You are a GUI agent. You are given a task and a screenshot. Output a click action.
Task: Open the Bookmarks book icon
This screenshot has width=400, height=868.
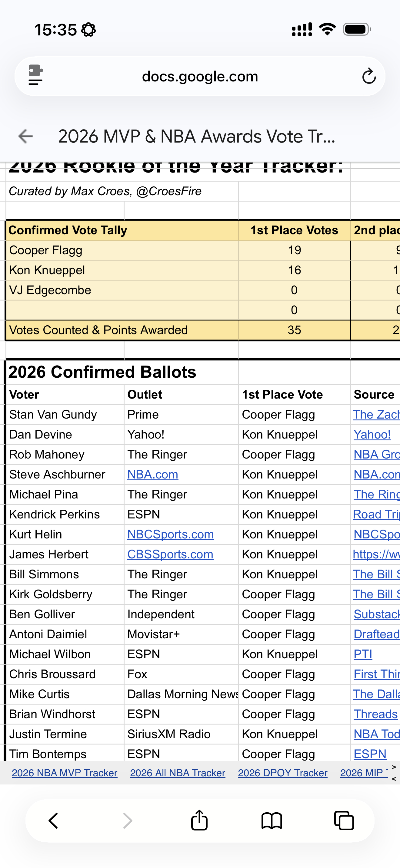[272, 820]
